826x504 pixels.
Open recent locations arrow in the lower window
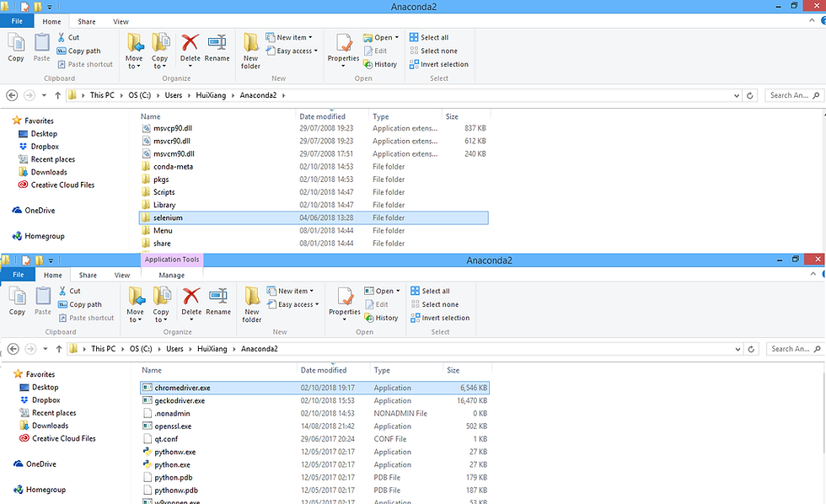[x=46, y=349]
